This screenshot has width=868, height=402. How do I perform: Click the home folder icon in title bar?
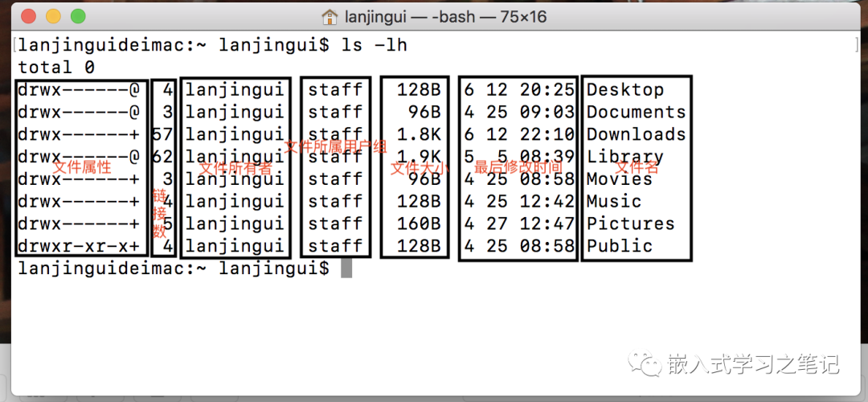pos(330,17)
